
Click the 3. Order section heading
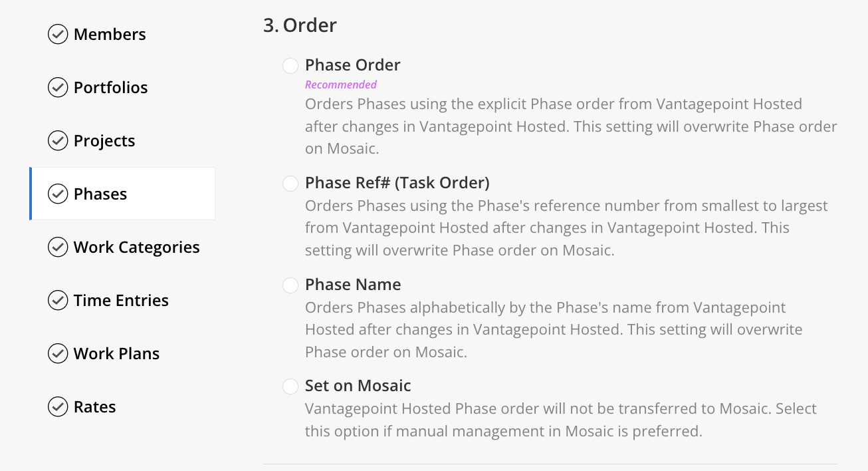coord(300,25)
